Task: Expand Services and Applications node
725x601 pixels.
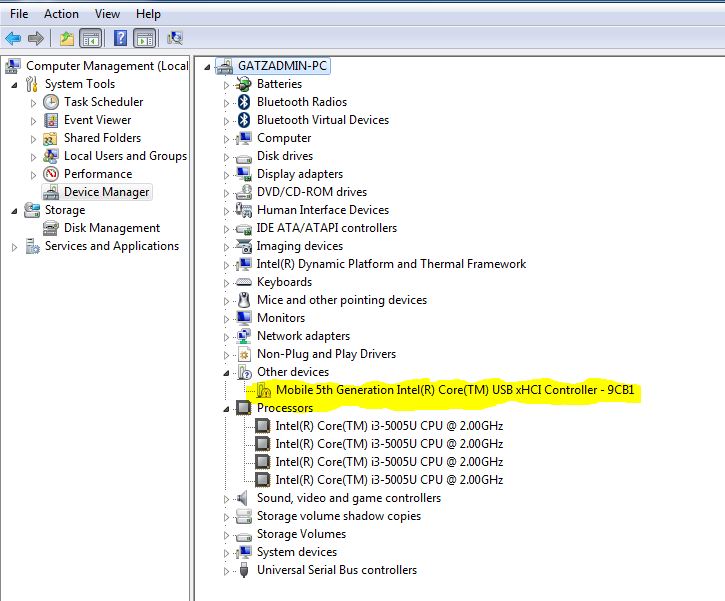Action: (14, 248)
